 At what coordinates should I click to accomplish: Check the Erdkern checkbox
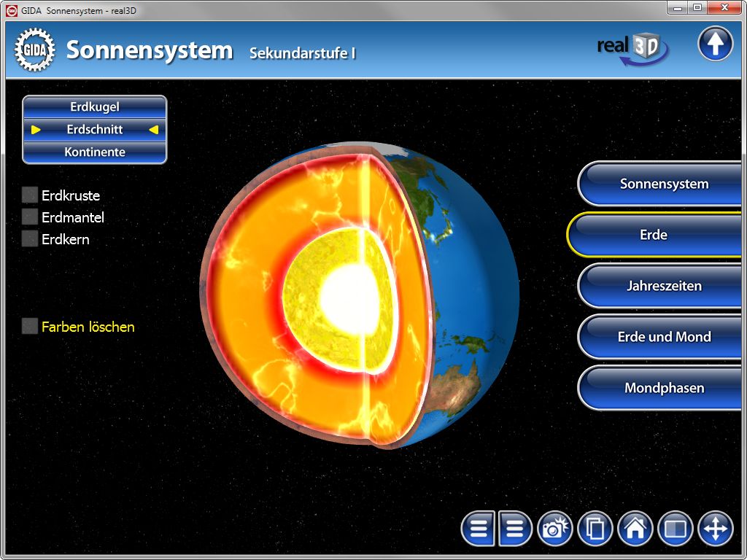click(30, 239)
